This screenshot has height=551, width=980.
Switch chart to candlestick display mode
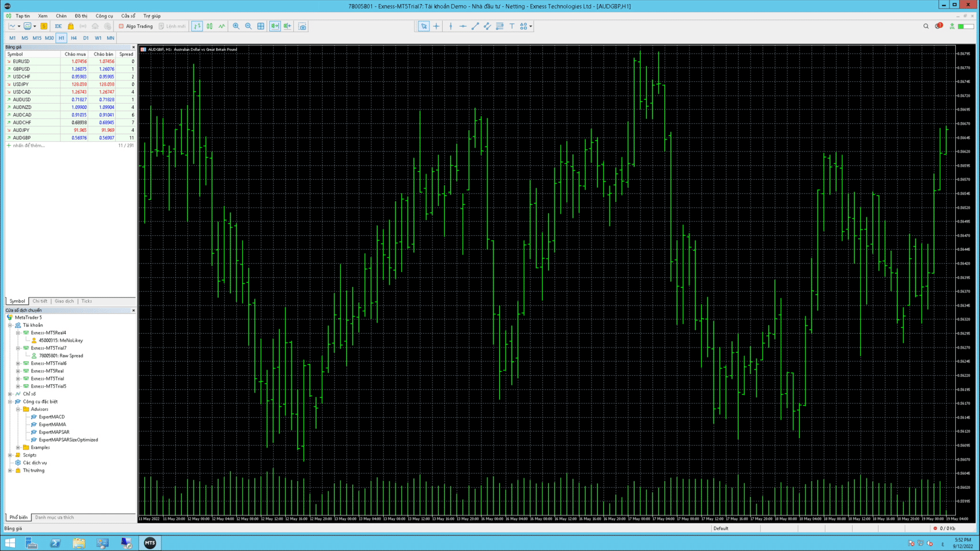[210, 26]
